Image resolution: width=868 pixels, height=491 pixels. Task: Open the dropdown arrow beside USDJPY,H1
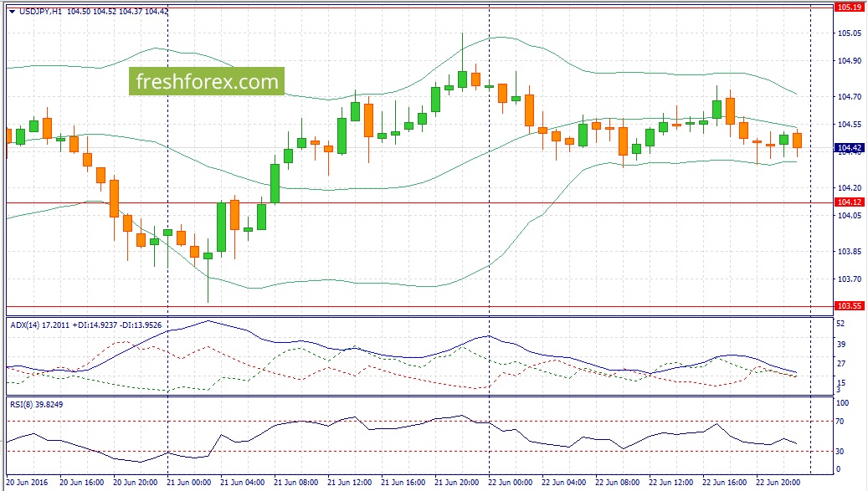[11, 11]
